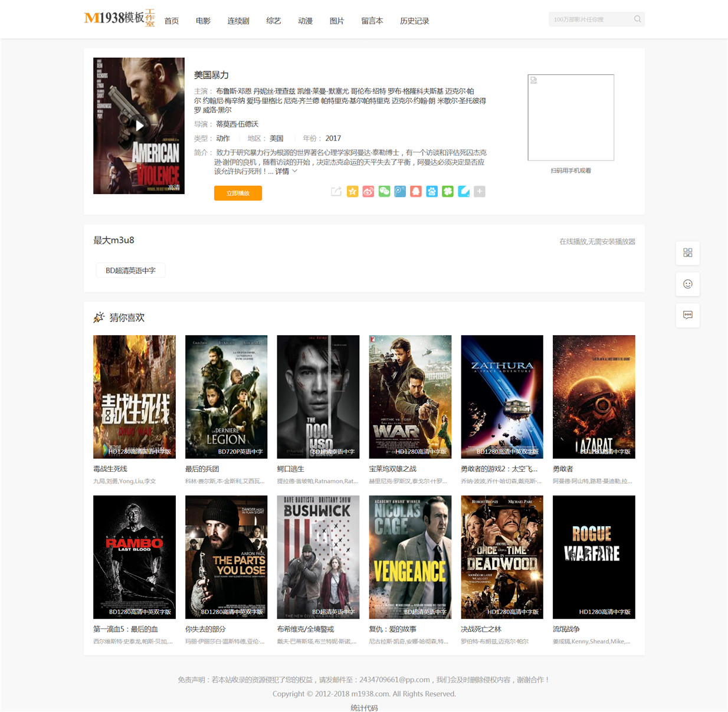Image resolution: width=728 pixels, height=712 pixels.
Task: Open the Zathura movie poster thumbnail
Action: [x=502, y=396]
